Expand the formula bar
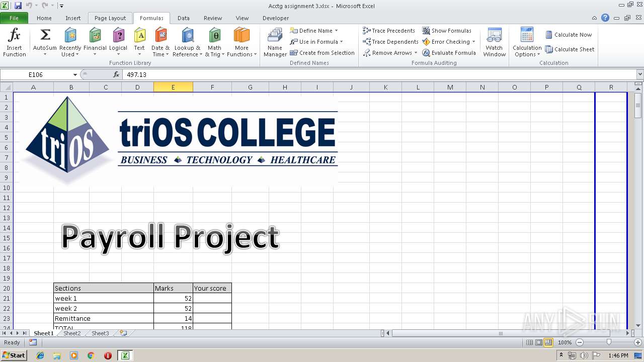 [639, 74]
